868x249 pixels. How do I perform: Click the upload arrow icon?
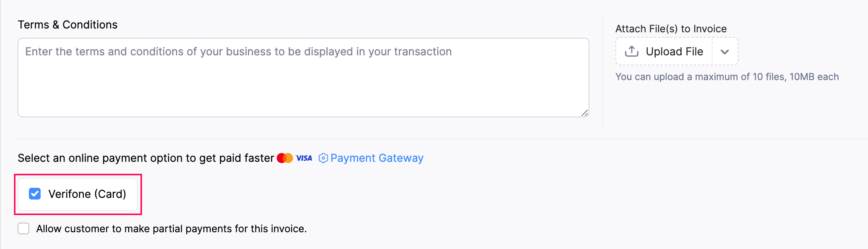coord(632,51)
